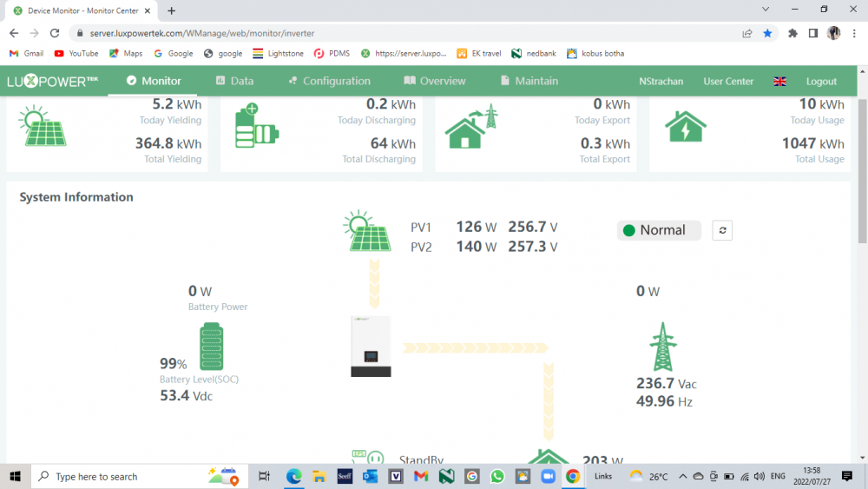Open the Data tab

tap(234, 81)
